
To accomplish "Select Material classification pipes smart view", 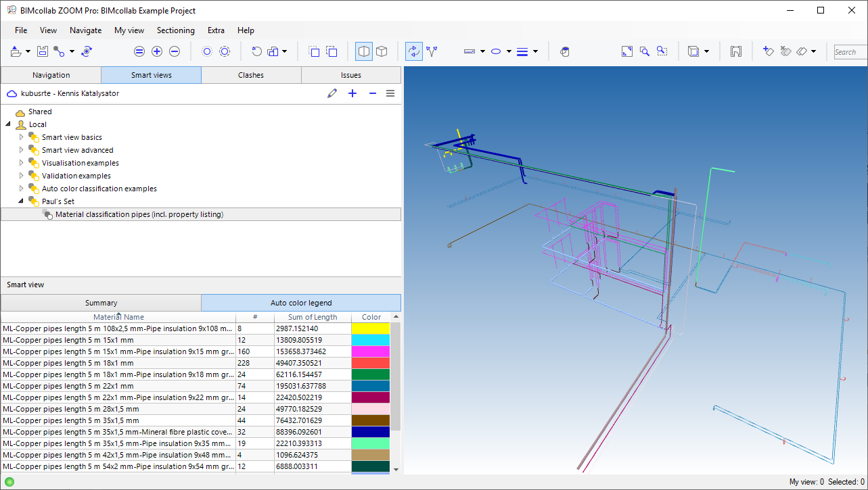I will 201,214.
